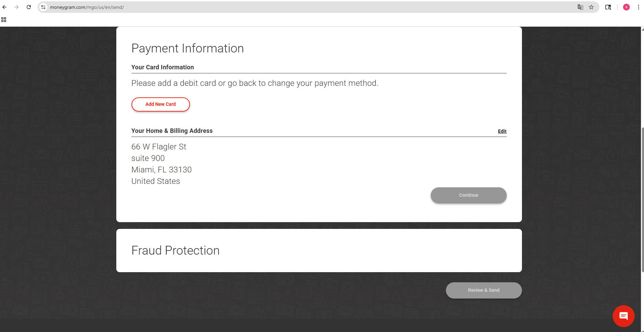Open the Chrome profile avatar
Screen dimensions: 644x332
(626, 7)
